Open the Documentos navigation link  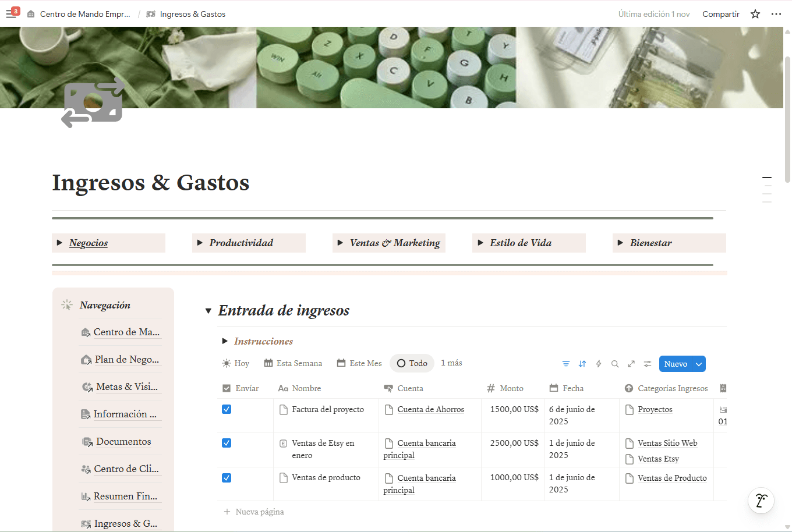tap(123, 441)
